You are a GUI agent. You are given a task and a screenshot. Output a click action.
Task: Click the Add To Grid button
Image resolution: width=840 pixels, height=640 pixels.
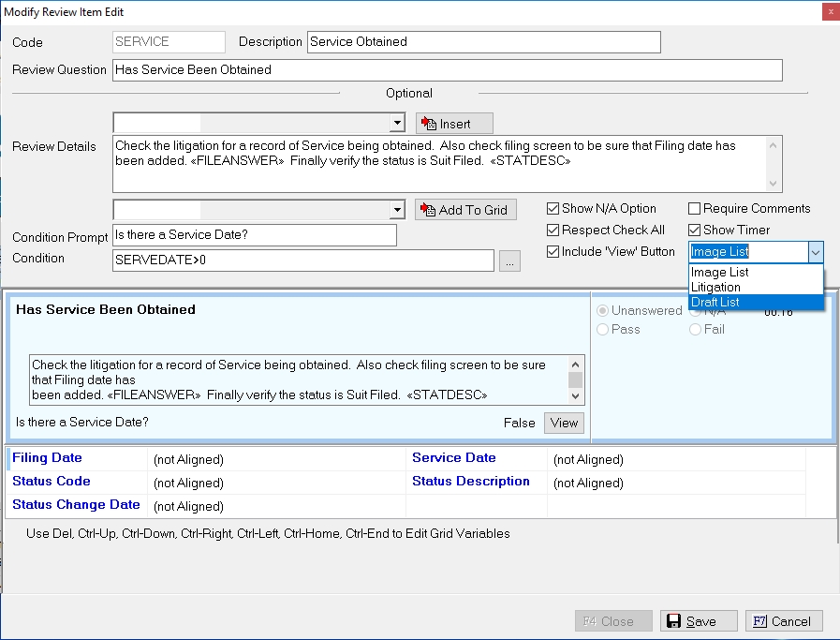tap(466, 210)
